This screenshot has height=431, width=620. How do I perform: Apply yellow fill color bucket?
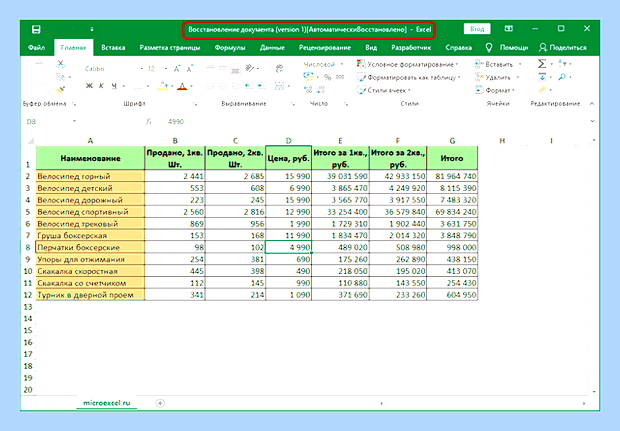point(163,86)
